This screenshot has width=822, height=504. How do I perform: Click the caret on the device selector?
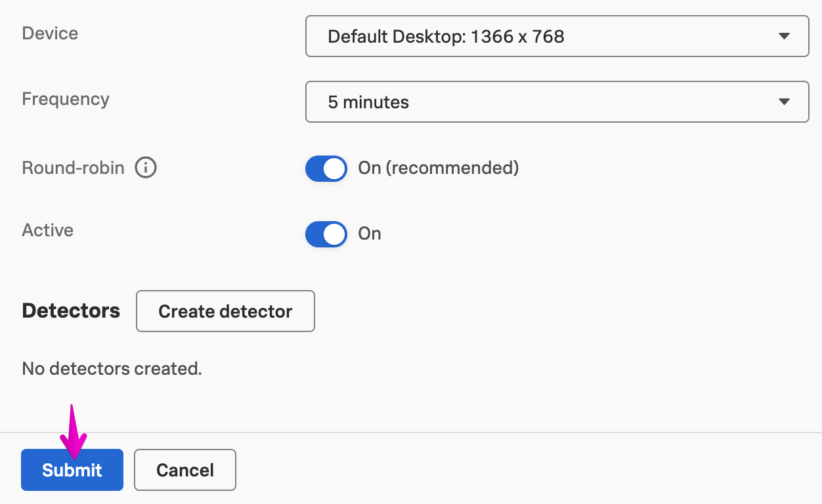783,37
